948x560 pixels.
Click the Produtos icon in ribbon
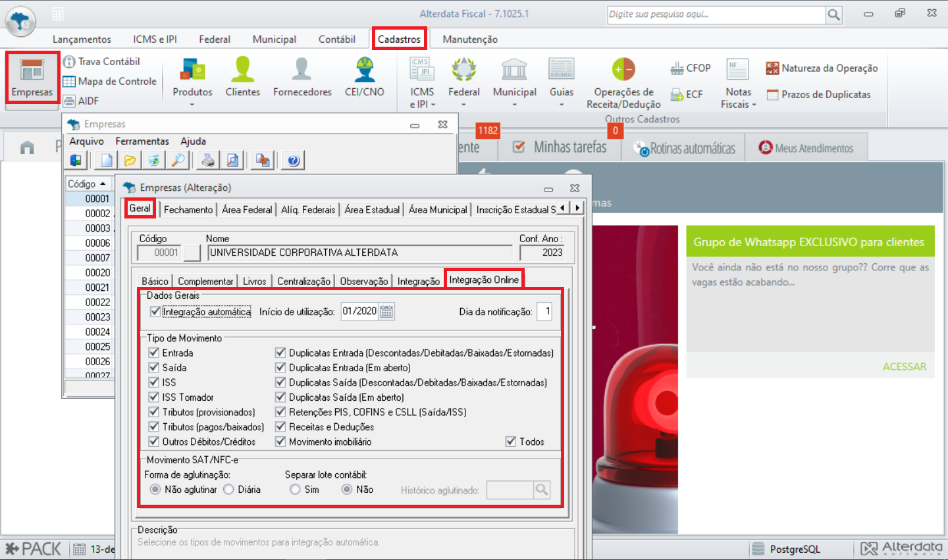[192, 78]
